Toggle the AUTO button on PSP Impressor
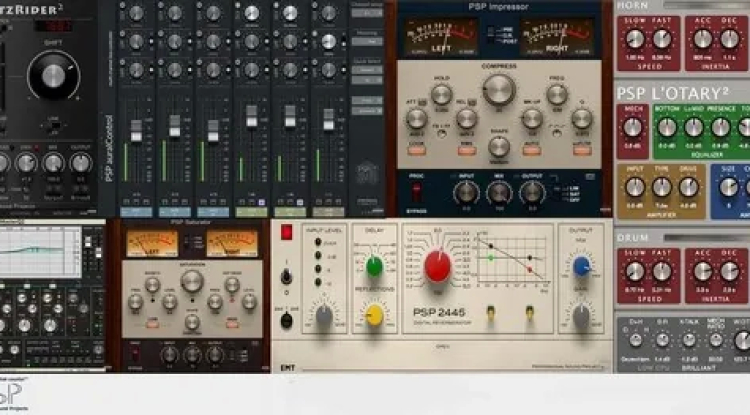 pos(531,151)
